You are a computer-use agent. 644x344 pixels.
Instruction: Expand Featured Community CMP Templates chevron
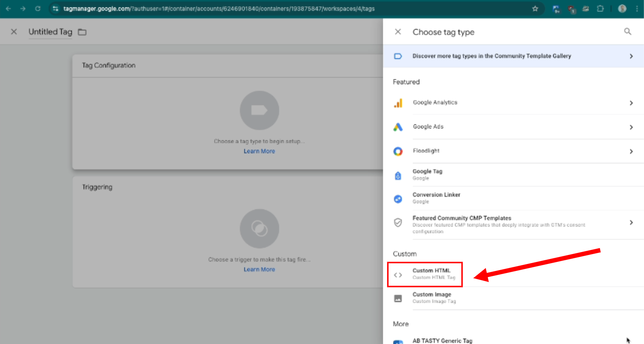631,222
